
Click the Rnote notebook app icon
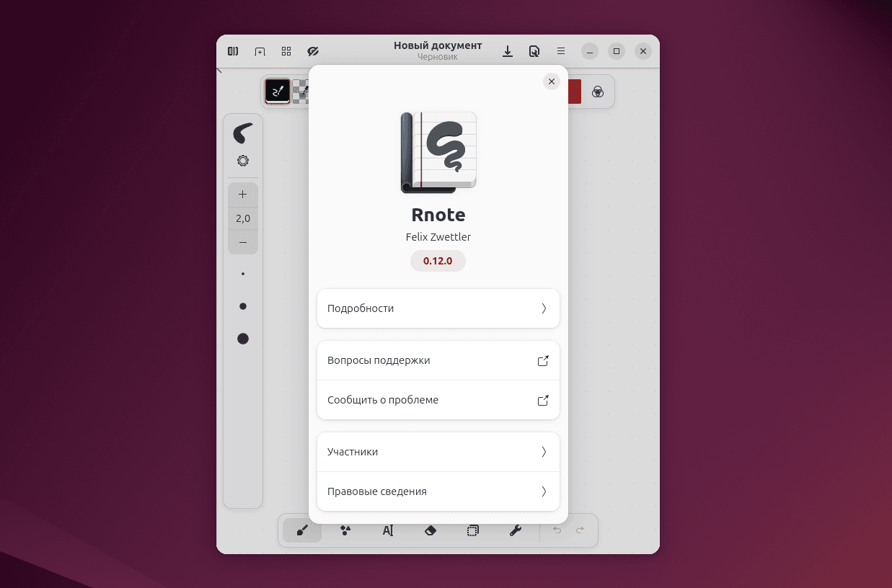click(x=438, y=152)
